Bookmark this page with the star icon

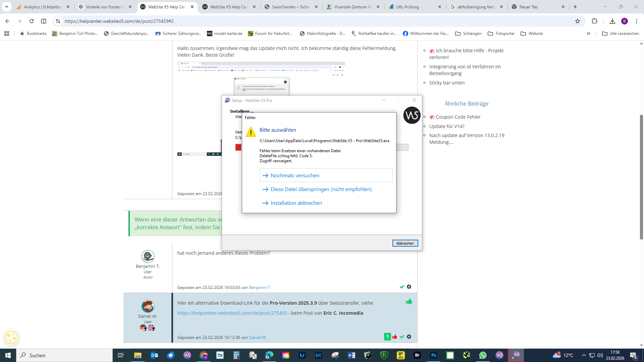578,21
